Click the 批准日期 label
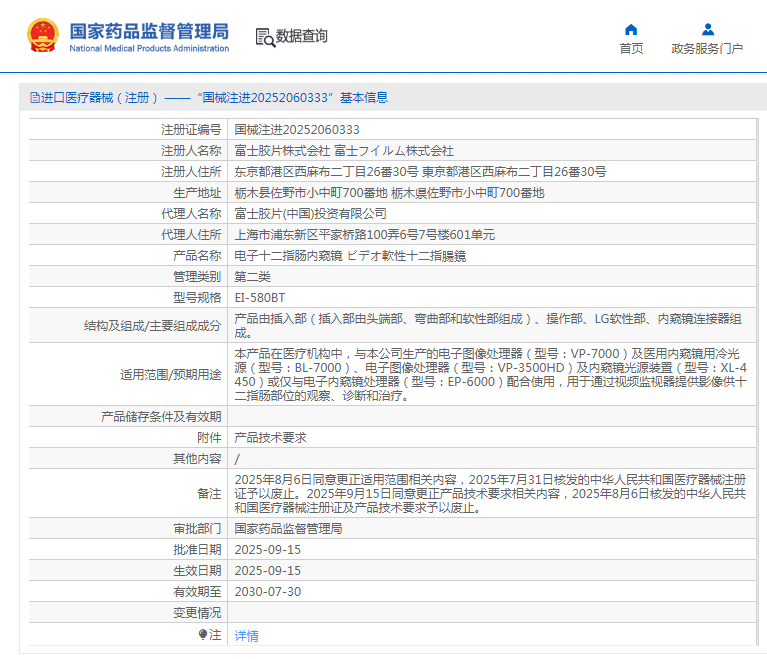The width and height of the screenshot is (767, 659). (197, 550)
